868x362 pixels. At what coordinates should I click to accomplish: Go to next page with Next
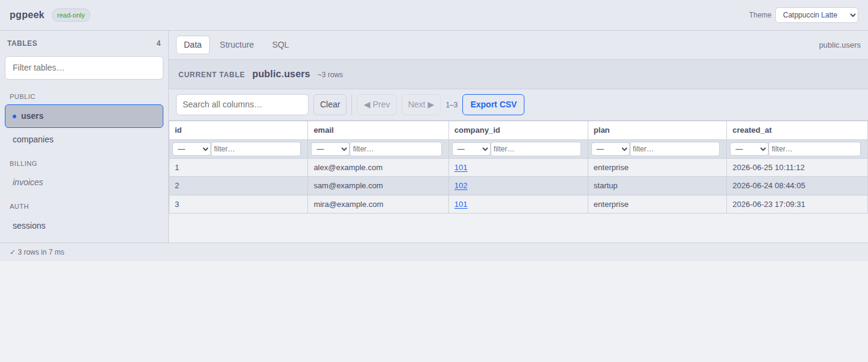pyautogui.click(x=421, y=104)
